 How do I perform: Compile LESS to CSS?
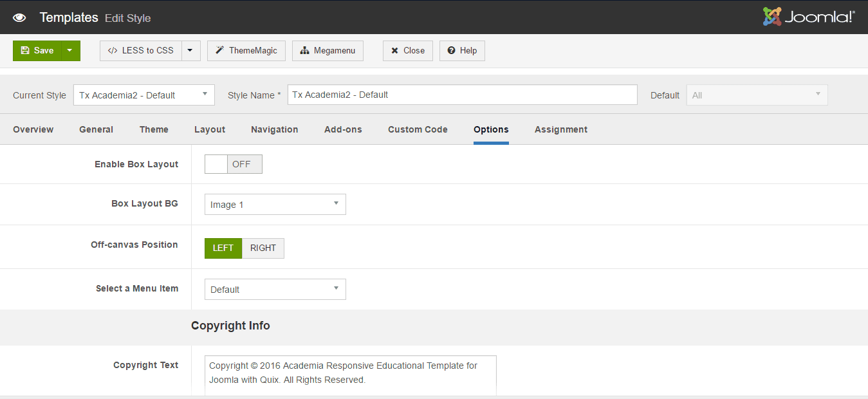141,51
